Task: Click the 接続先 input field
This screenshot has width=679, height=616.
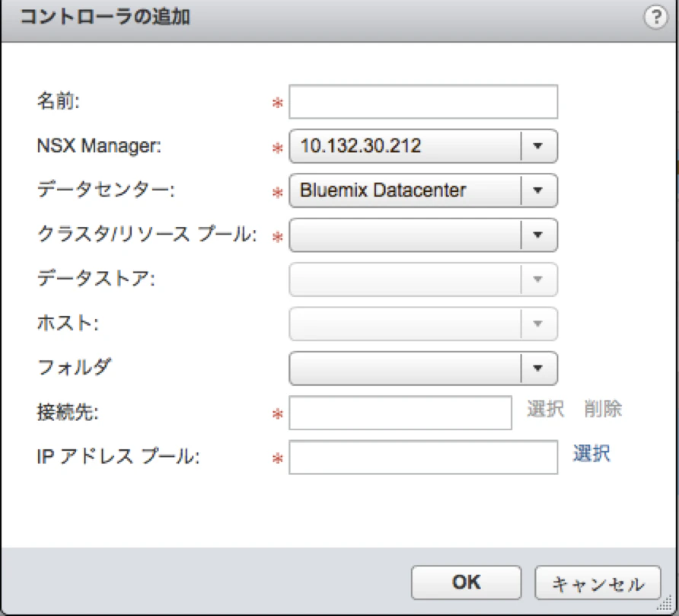Action: tap(400, 413)
